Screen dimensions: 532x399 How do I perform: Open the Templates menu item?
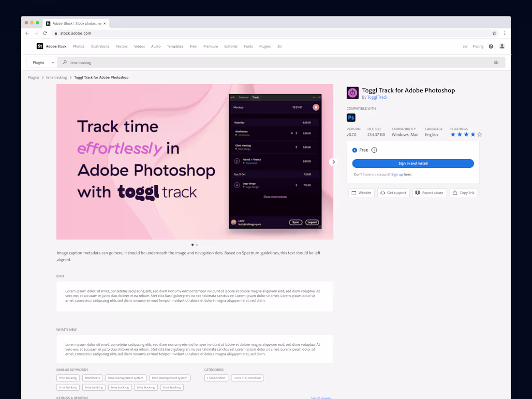175,46
